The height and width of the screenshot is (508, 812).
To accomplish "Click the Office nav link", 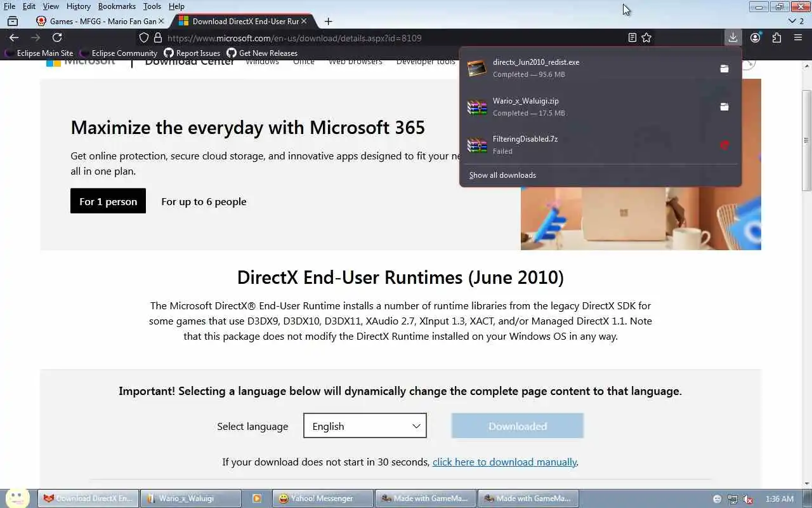I will tap(304, 62).
